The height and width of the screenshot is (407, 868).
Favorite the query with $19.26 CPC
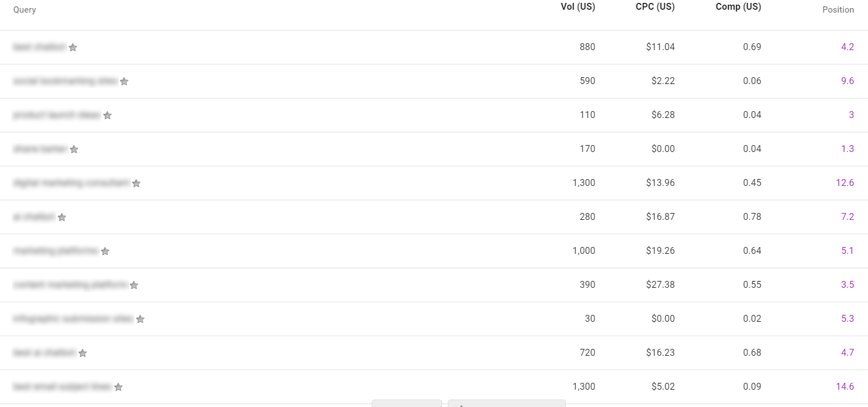click(x=105, y=252)
